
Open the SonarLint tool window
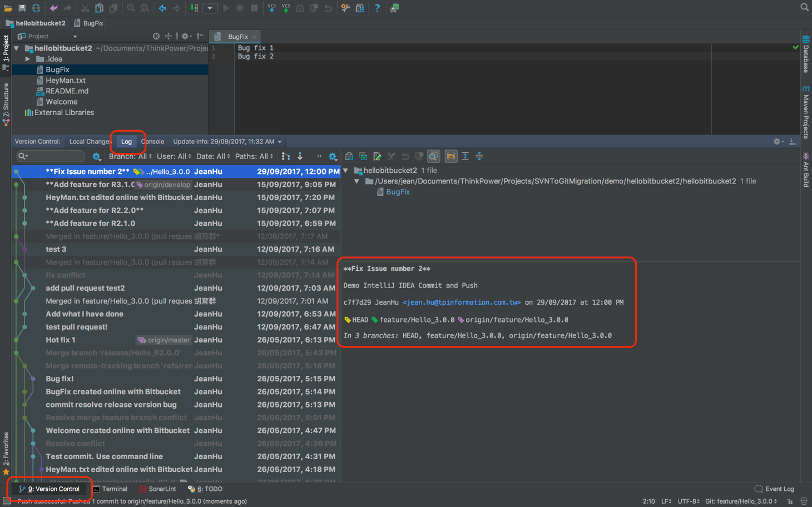157,489
